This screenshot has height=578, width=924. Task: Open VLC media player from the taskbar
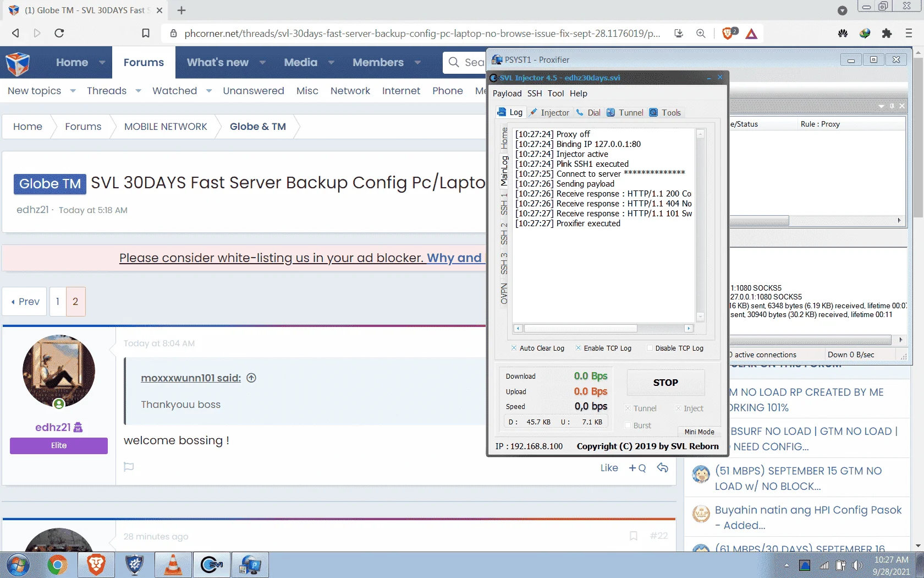coord(173,565)
